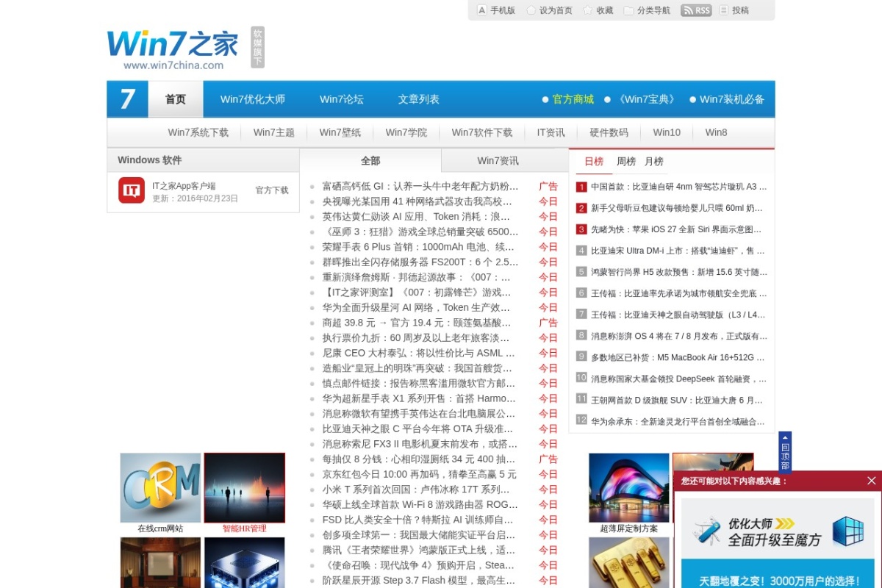Open 文章列表 in the main nav
The image size is (882, 588).
point(419,99)
